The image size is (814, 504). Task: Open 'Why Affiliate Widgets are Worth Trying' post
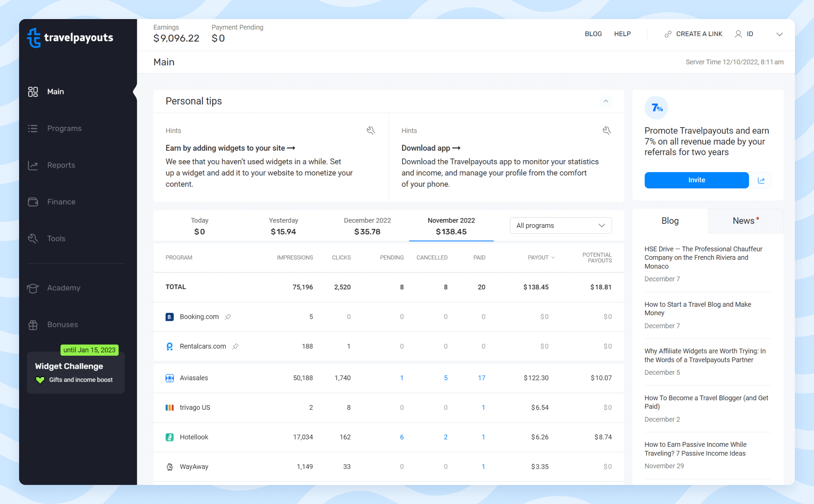[705, 355]
